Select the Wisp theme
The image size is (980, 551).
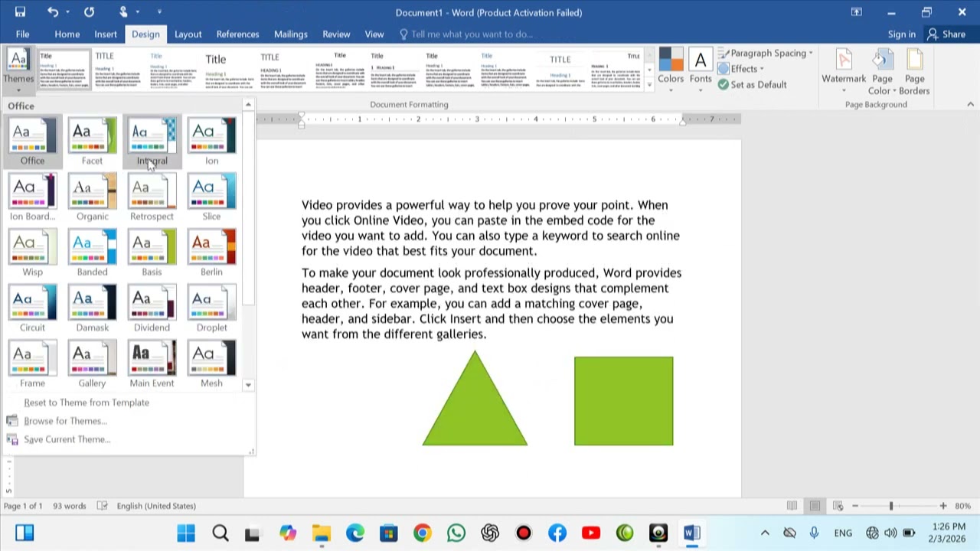[x=32, y=253]
